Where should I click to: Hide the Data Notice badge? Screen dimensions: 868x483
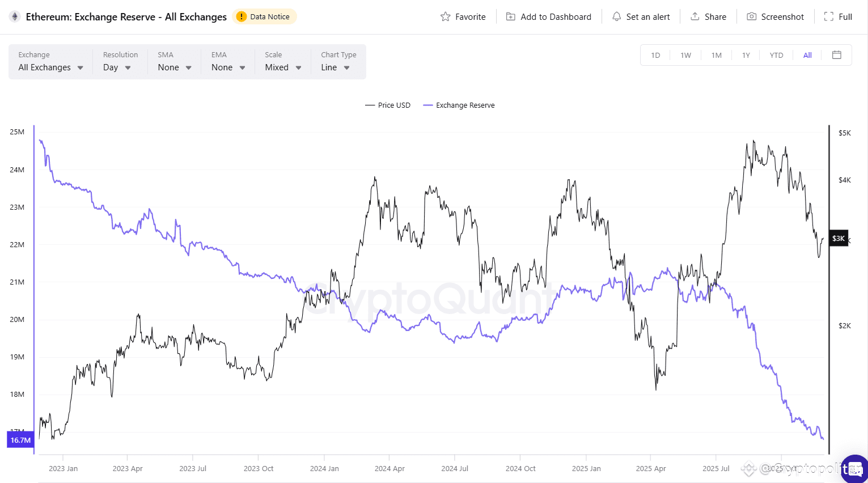point(264,16)
